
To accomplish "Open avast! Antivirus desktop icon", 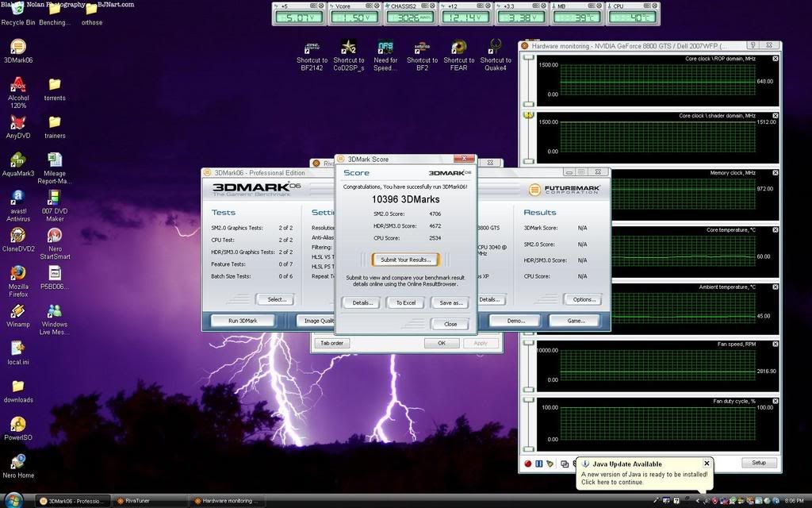I will pos(18,206).
